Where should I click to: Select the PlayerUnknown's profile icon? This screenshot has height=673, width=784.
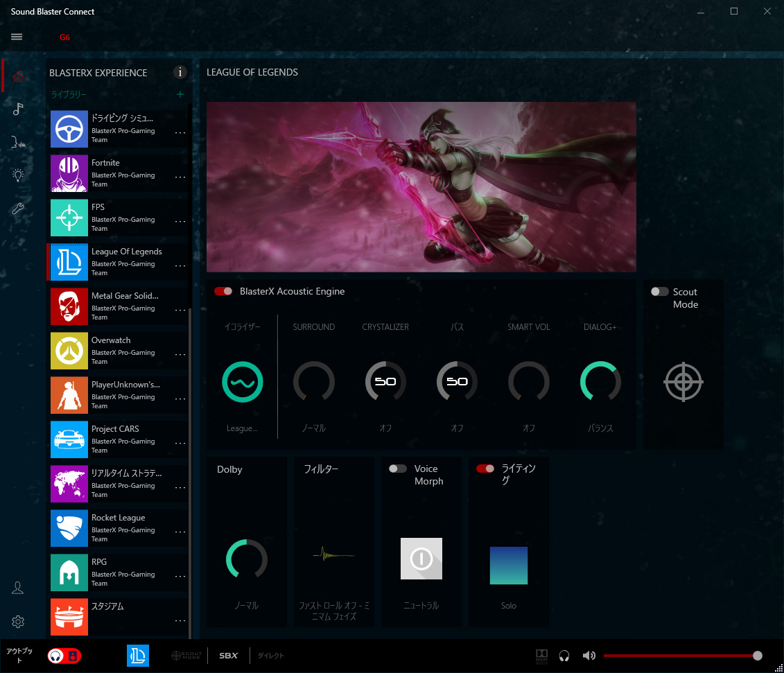tap(69, 395)
